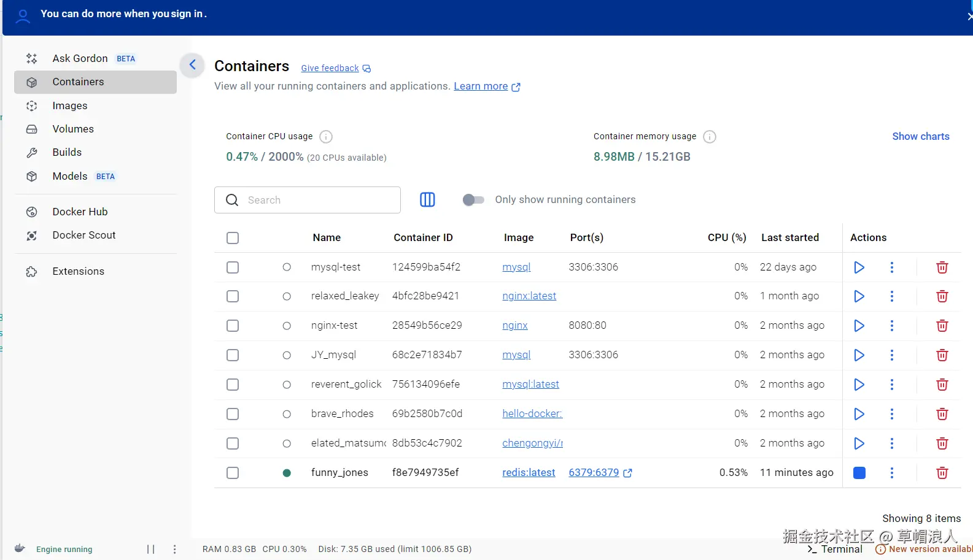This screenshot has height=560, width=973.
Task: Open Docker Scout in sidebar
Action: click(95, 235)
